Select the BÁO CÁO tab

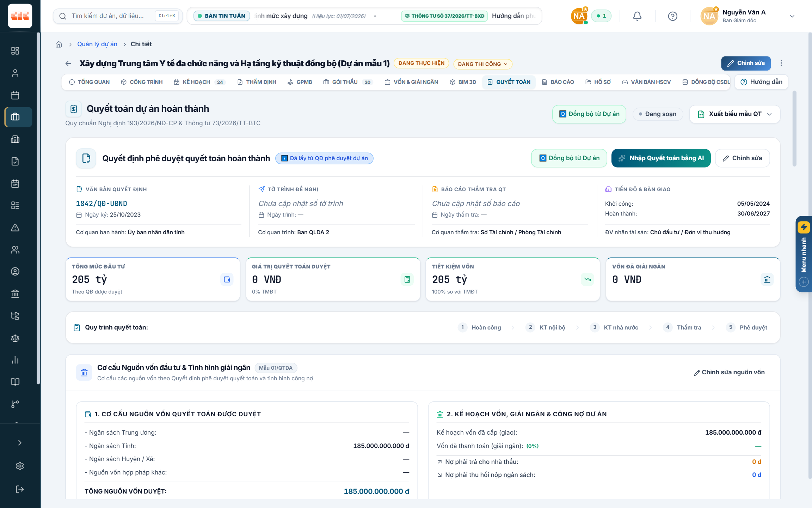558,82
